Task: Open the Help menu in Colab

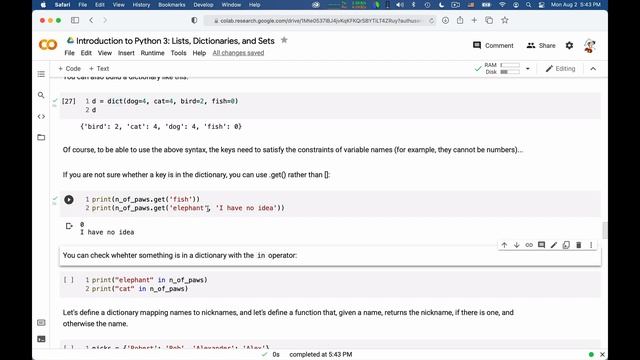Action: click(199, 53)
